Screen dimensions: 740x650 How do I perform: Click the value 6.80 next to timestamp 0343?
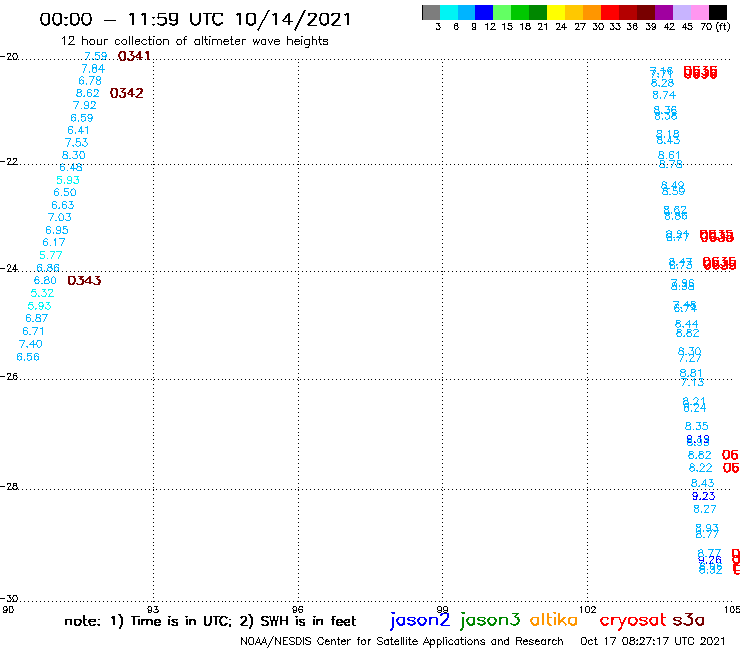click(x=45, y=280)
